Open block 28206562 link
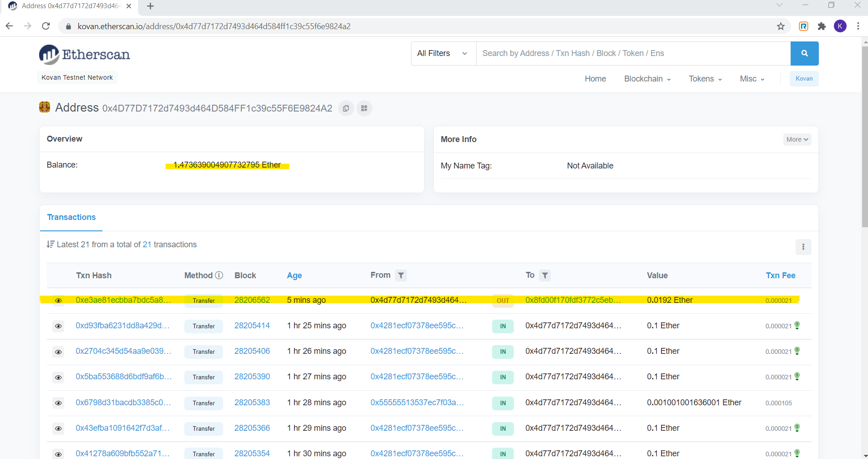The image size is (868, 459). [x=252, y=300]
